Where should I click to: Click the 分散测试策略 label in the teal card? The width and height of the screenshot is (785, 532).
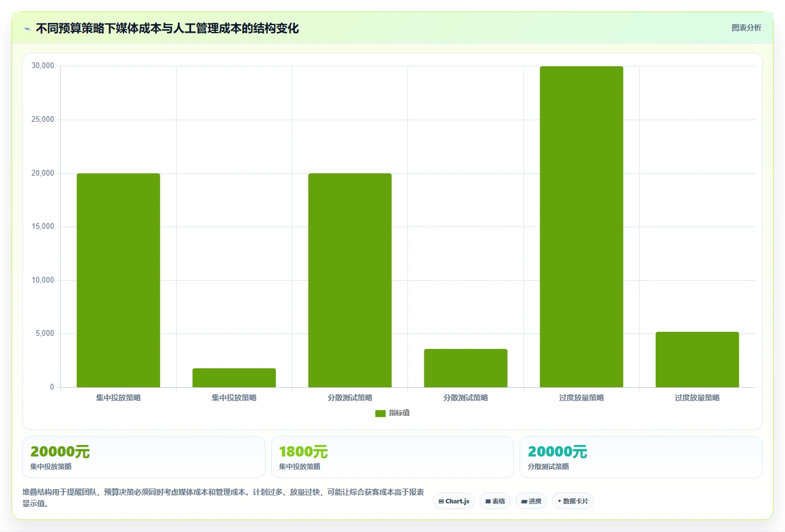click(548, 467)
